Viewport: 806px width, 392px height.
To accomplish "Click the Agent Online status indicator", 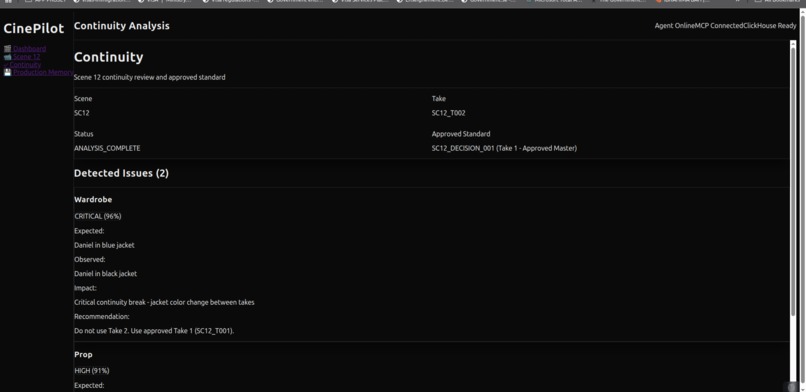I will click(x=674, y=26).
